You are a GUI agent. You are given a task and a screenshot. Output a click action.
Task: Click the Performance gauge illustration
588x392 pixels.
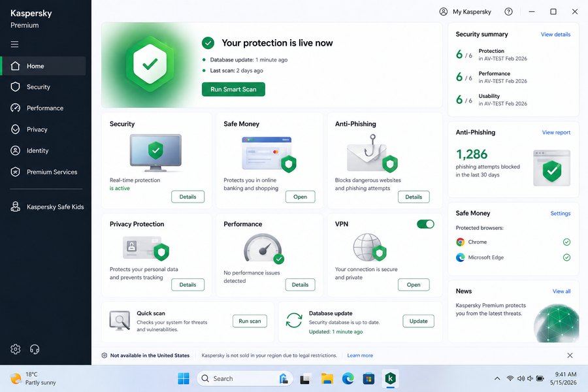click(x=264, y=248)
